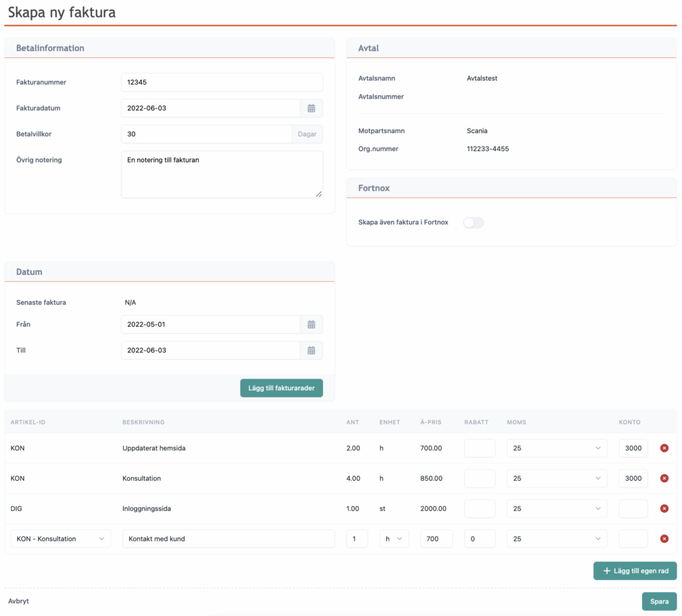The width and height of the screenshot is (682, 616).
Task: Expand the KON - Konsultation article dropdown
Action: point(61,539)
